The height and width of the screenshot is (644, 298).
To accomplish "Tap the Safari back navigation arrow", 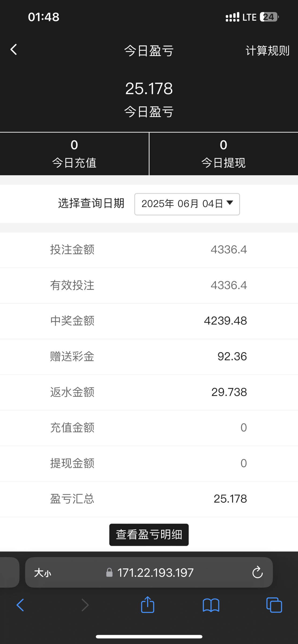I will pos(20,605).
